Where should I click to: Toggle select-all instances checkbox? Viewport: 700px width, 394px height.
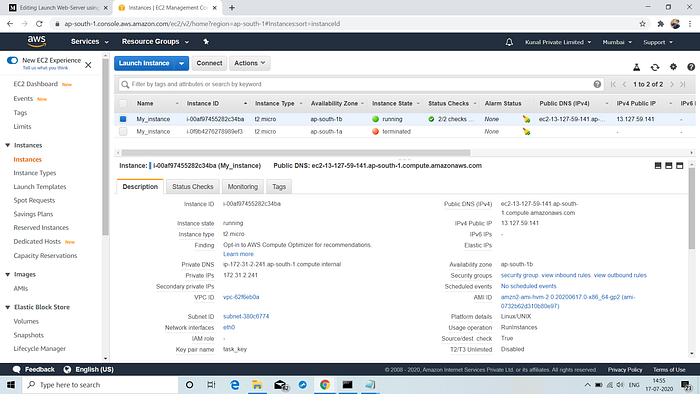pos(123,104)
